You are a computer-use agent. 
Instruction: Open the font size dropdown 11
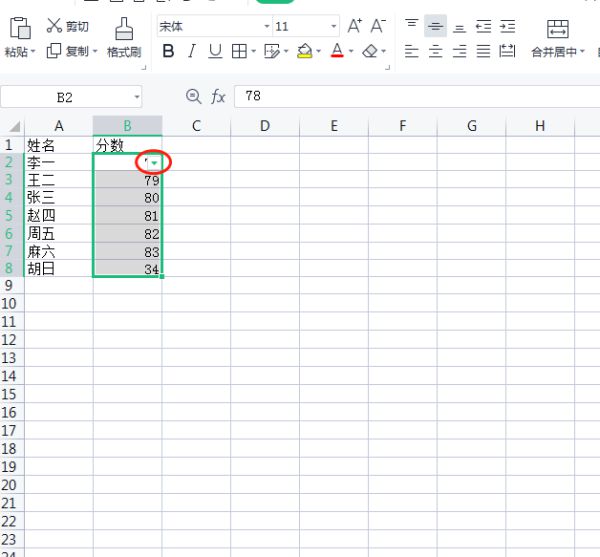pyautogui.click(x=334, y=26)
